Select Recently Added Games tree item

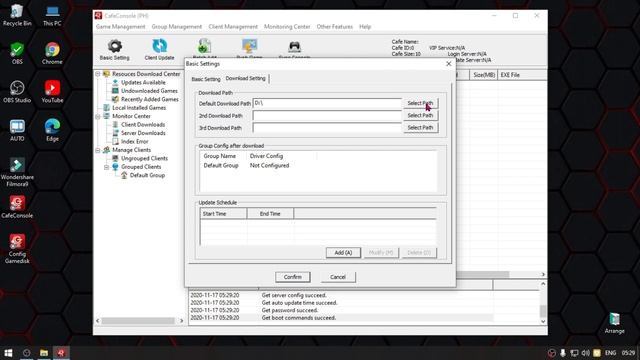click(149, 99)
